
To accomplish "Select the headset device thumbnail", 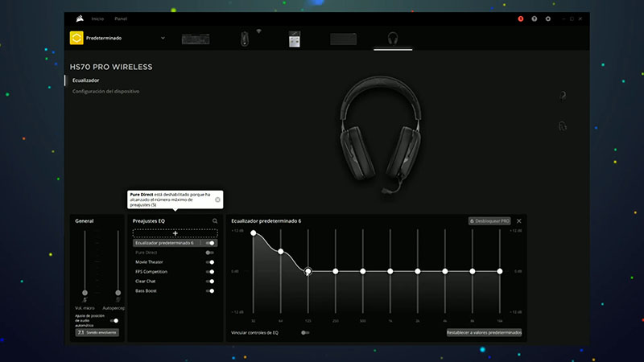I will 393,39.
